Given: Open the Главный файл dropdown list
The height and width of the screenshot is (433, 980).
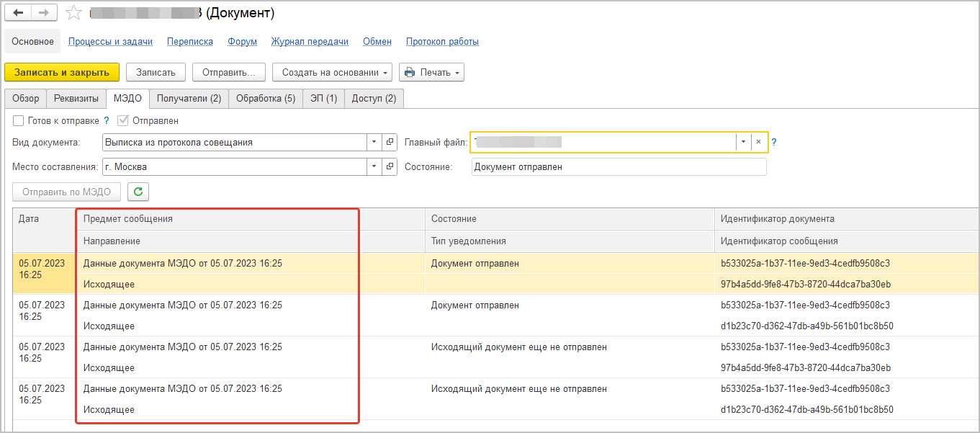Looking at the screenshot, I should tap(742, 143).
